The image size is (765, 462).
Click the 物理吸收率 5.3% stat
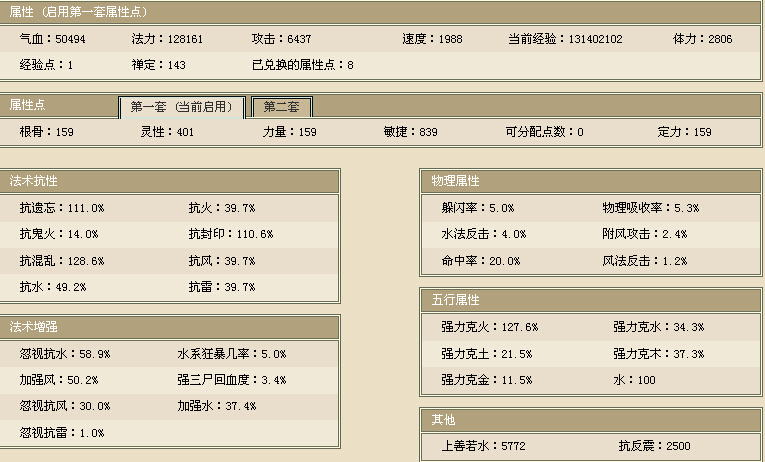click(650, 208)
